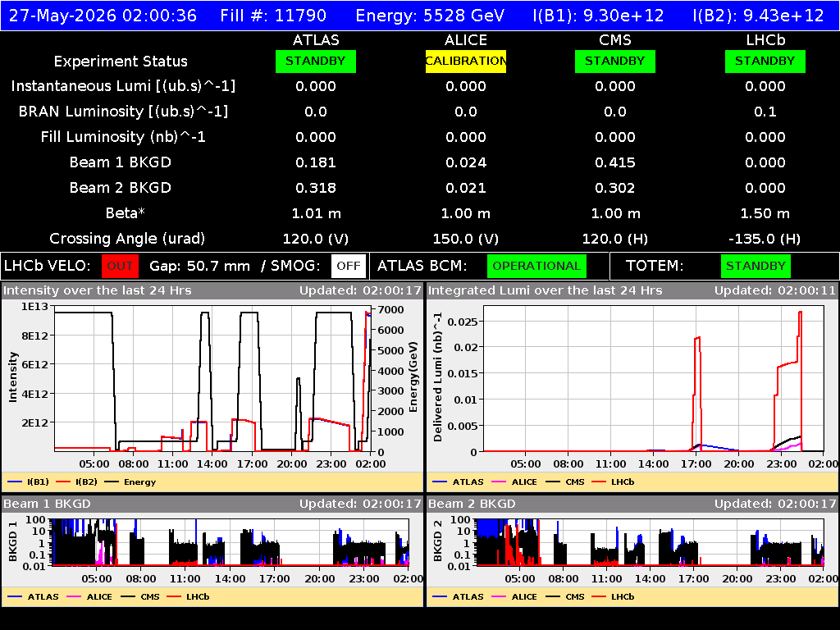Click the CMS STANDBY status badge

point(615,62)
